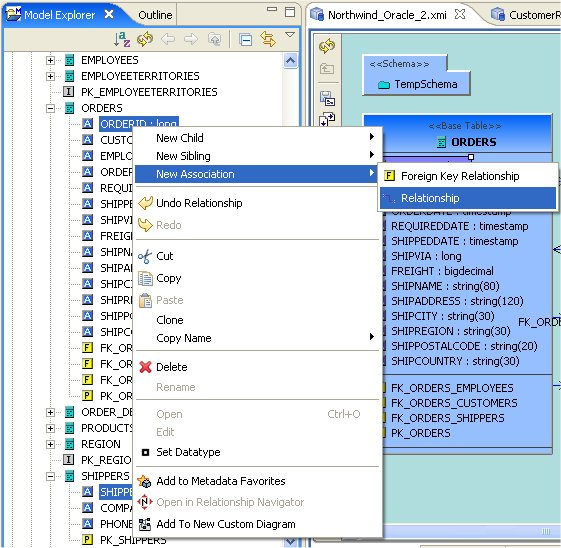Screen dimensions: 561x548
Task: Choose Add to Metadata Favorites
Action: click(x=256, y=481)
